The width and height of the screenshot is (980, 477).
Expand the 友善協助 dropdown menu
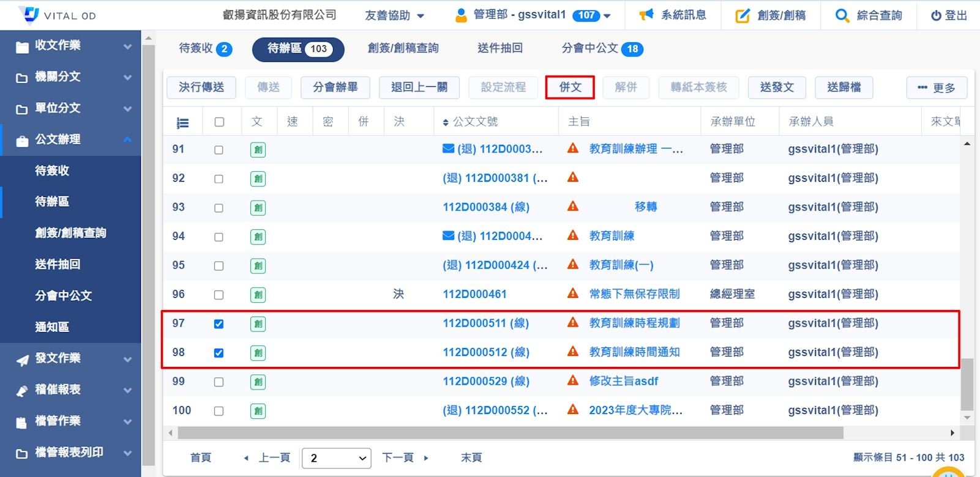tap(394, 15)
